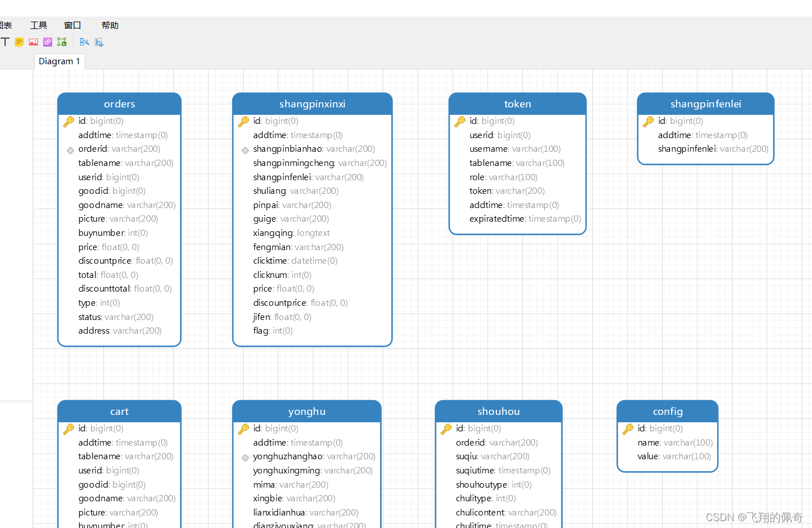The width and height of the screenshot is (812, 528).
Task: Click 'username: varchar(100)' in token
Action: click(x=515, y=149)
